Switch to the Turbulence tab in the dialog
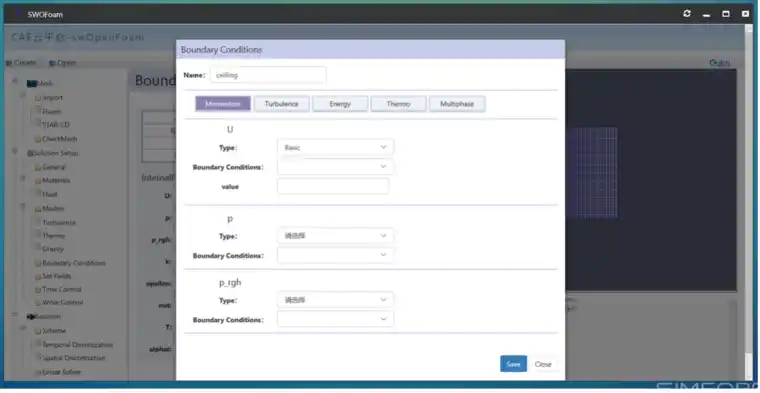This screenshot has height=393, width=760. tap(282, 104)
